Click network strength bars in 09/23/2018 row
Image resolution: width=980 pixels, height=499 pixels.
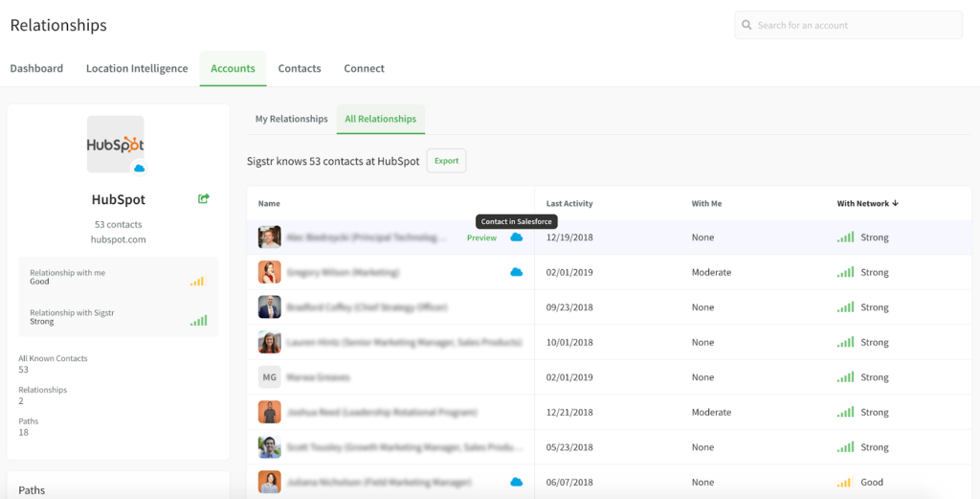[846, 307]
